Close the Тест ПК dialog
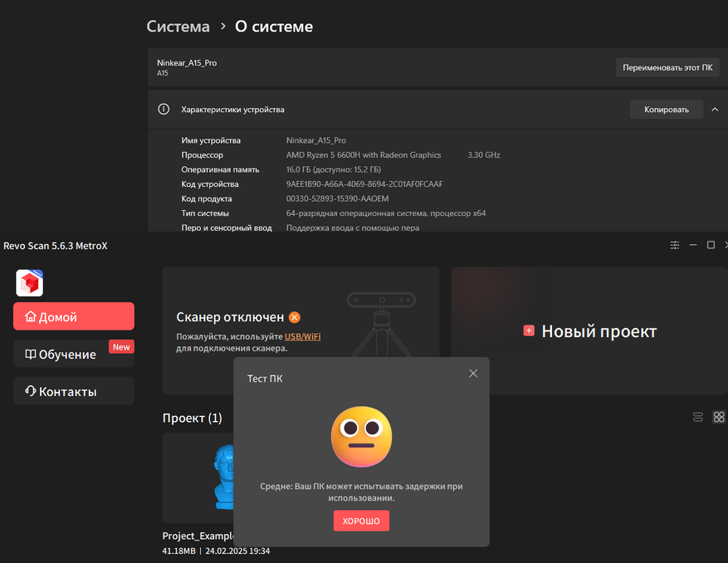The width and height of the screenshot is (728, 563). click(x=473, y=374)
